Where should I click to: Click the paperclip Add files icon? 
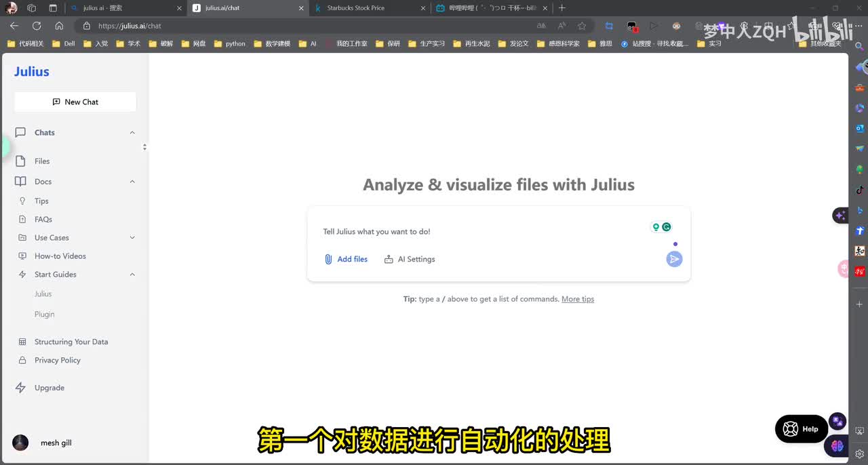point(328,259)
